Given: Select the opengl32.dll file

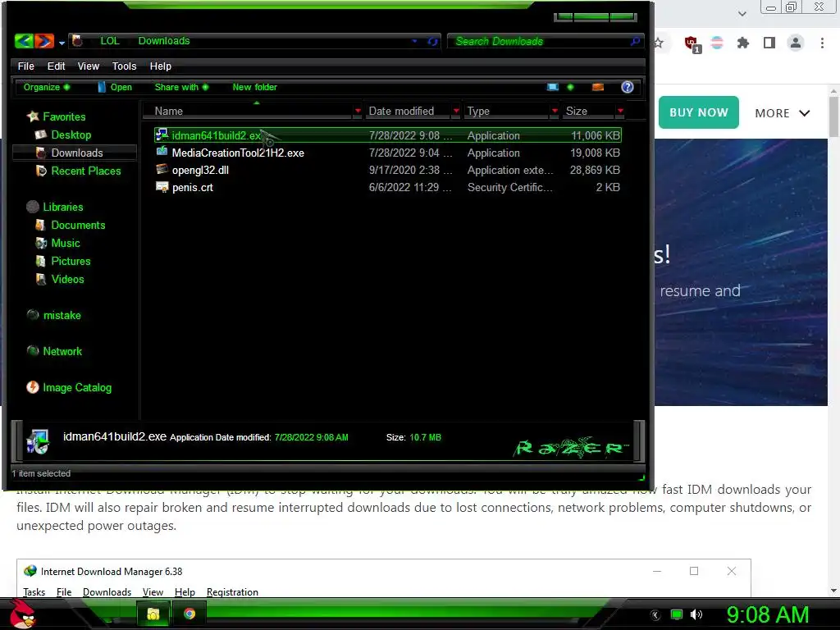Looking at the screenshot, I should 388,170.
